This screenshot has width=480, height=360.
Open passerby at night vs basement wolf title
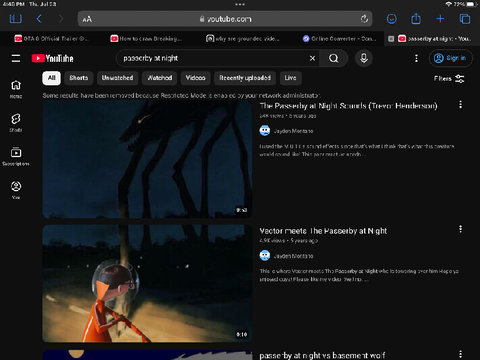point(322,355)
